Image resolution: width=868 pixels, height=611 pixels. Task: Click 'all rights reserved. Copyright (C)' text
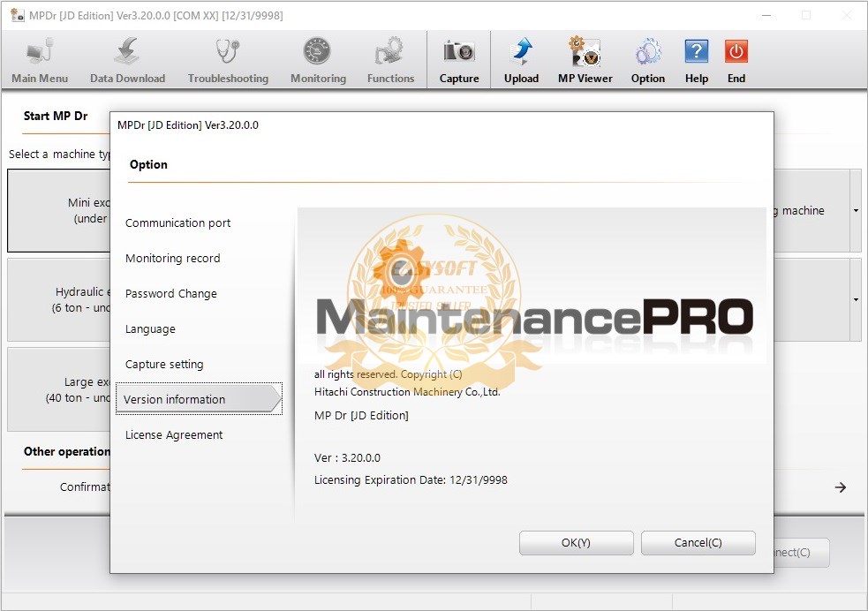click(x=388, y=374)
